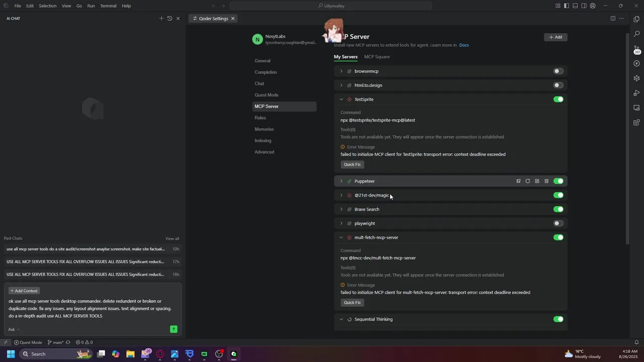The height and width of the screenshot is (362, 644).
Task: Send the chat message with green arrow
Action: tap(174, 329)
